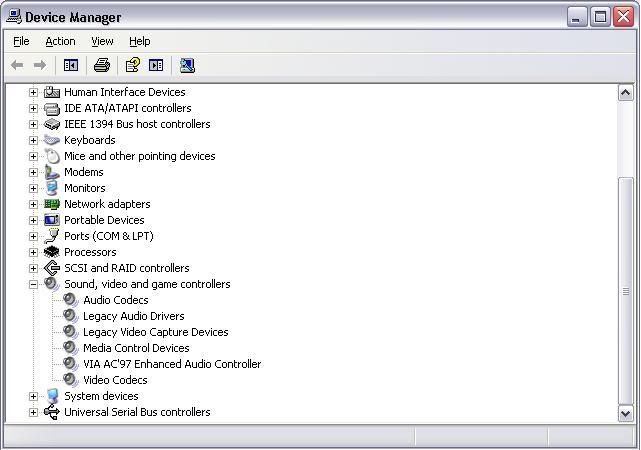The width and height of the screenshot is (641, 450).
Task: Select Audio Codecs device
Action: [116, 300]
